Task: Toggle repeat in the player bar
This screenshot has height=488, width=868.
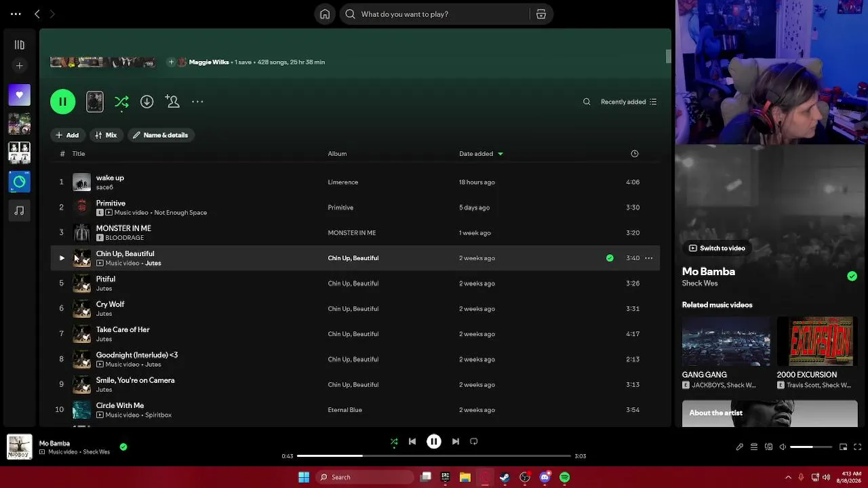Action: [474, 442]
